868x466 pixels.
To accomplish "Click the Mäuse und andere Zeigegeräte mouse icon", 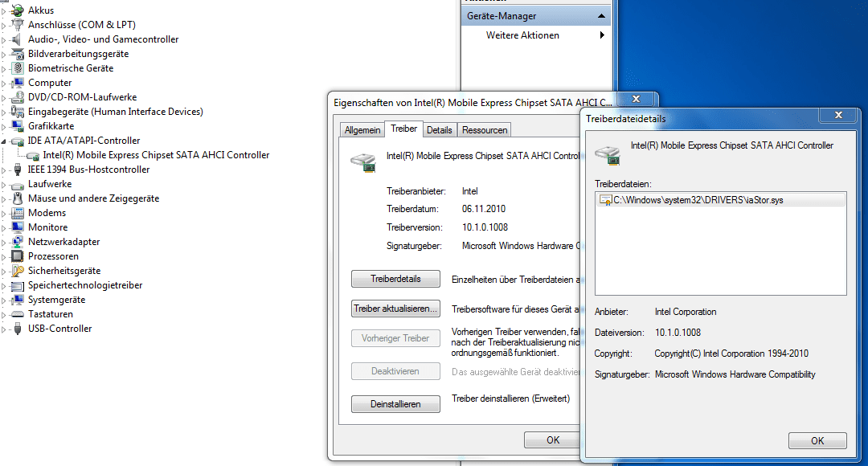I will [18, 198].
